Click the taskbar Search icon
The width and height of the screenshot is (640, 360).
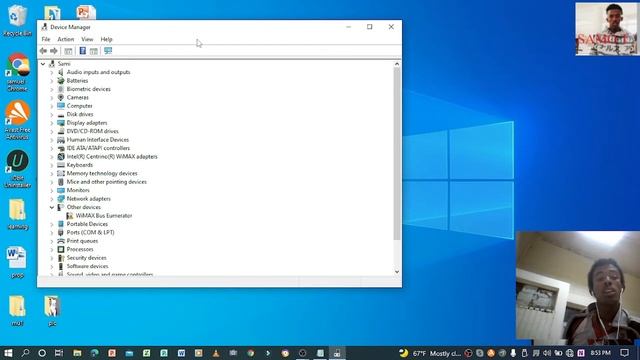pyautogui.click(x=25, y=353)
